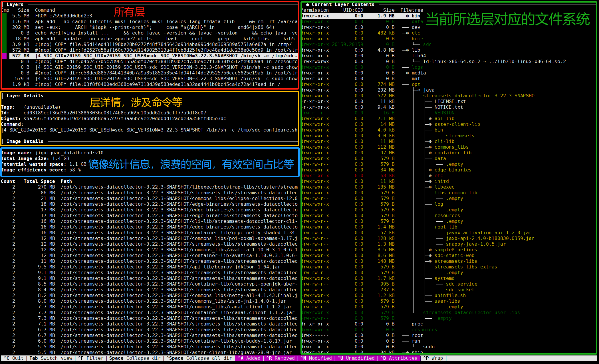Toggle ^P Wrap in status bar

click(433, 358)
